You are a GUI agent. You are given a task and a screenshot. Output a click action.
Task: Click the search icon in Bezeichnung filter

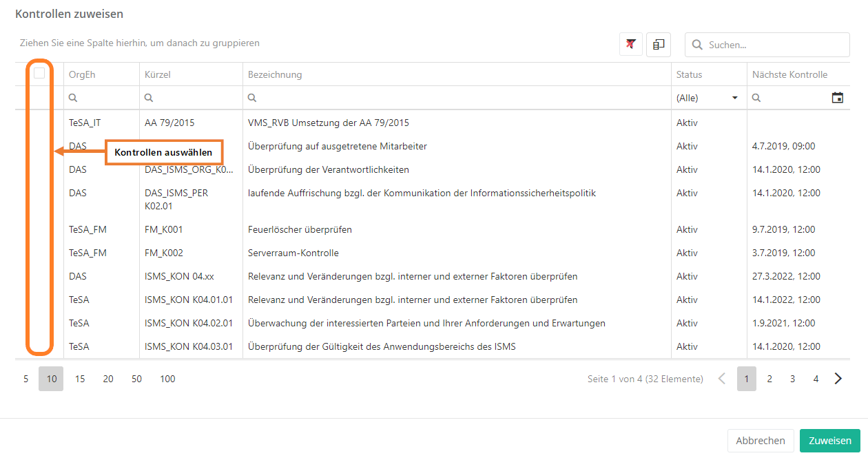(252, 98)
